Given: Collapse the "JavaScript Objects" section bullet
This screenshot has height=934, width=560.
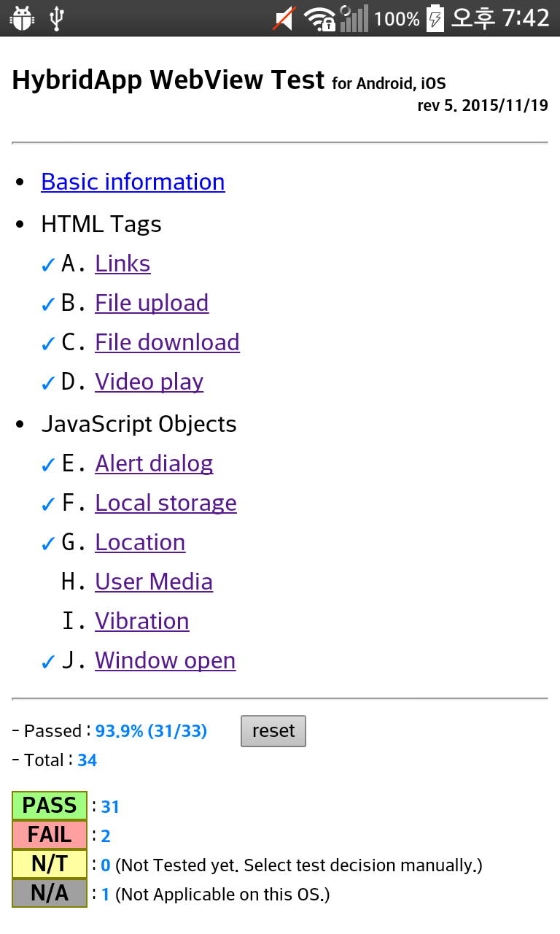Looking at the screenshot, I should (20, 425).
